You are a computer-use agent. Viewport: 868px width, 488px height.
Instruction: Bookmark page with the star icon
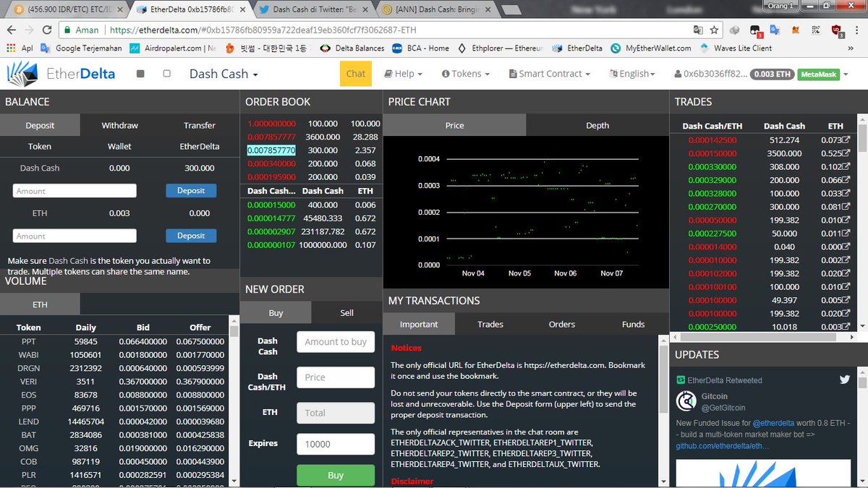coord(715,30)
